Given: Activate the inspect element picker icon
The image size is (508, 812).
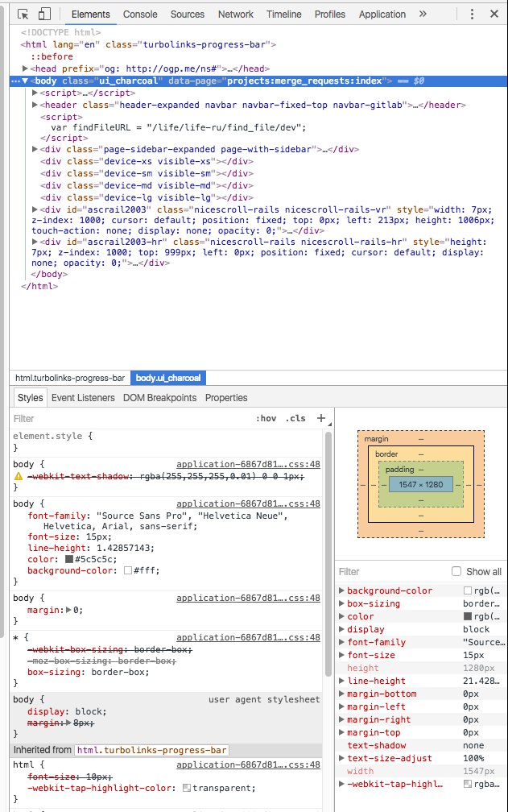Looking at the screenshot, I should (23, 14).
